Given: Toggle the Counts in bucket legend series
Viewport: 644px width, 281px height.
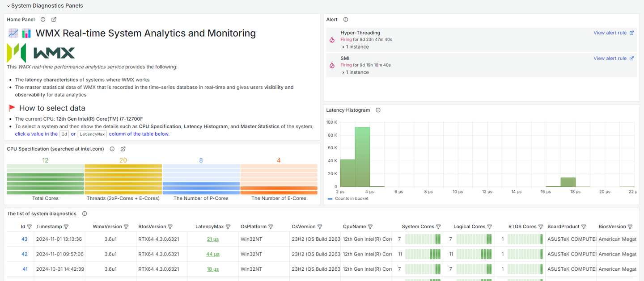Looking at the screenshot, I should (x=352, y=199).
